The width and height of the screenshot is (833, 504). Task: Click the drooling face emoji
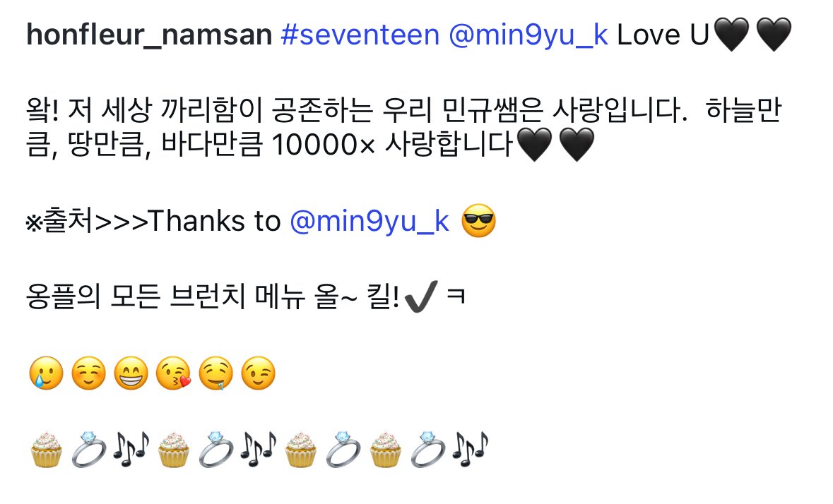tap(215, 373)
